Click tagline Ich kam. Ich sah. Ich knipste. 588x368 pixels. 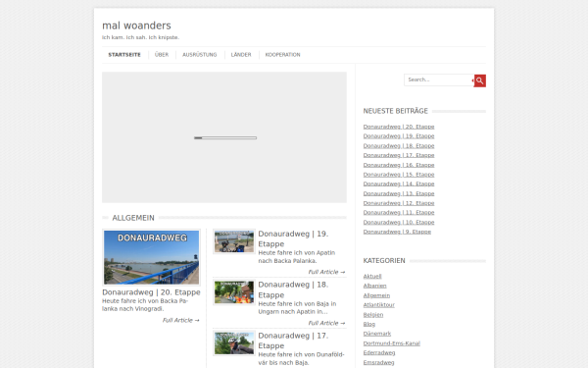click(x=140, y=37)
